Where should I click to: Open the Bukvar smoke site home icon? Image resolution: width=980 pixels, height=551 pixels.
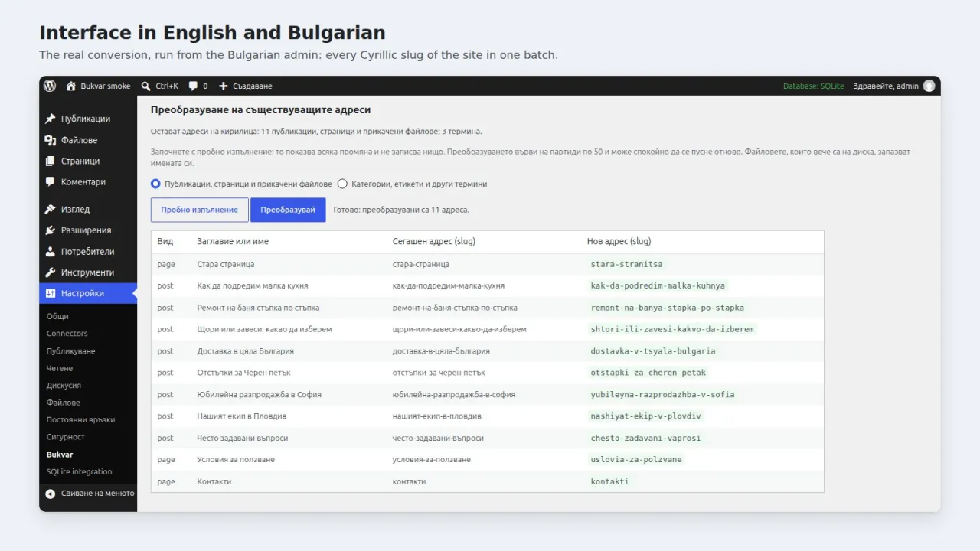point(71,86)
